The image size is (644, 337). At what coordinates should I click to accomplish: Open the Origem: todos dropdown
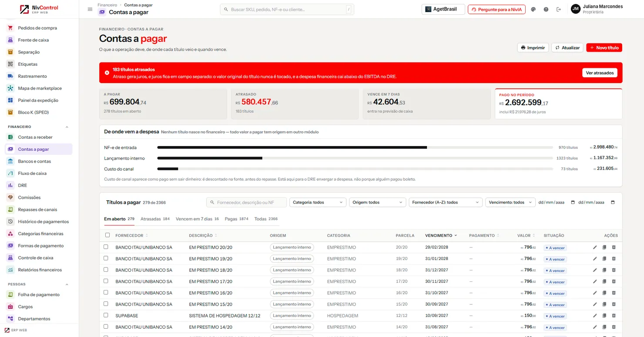tap(377, 202)
